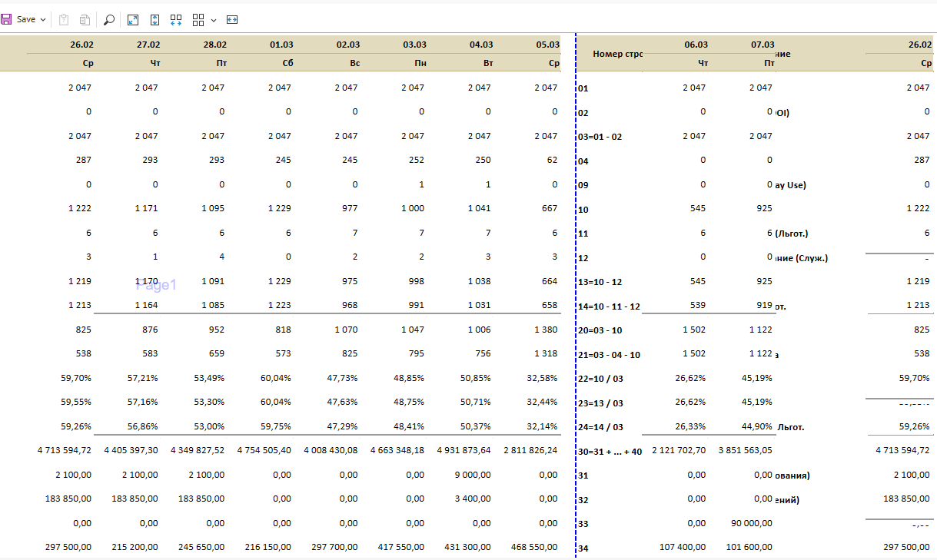Select the fit page height icon

[155, 20]
